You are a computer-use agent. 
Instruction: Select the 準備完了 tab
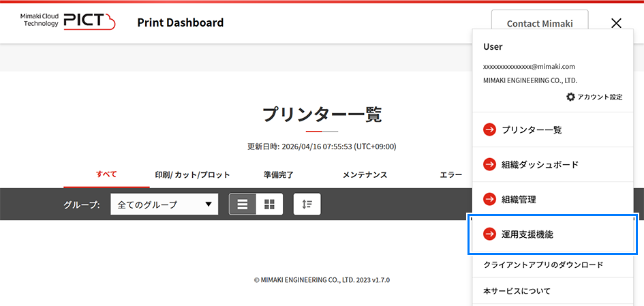coord(279,174)
